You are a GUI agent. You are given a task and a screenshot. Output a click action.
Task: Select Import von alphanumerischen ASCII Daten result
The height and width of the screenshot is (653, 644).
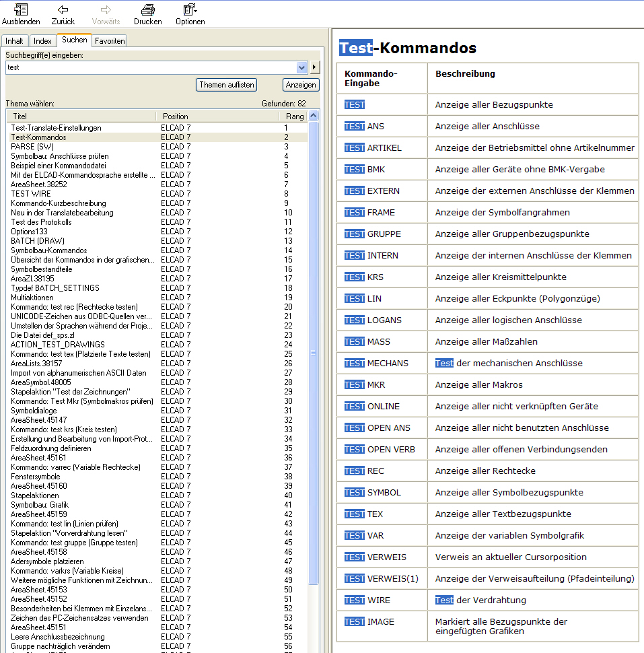pyautogui.click(x=78, y=373)
